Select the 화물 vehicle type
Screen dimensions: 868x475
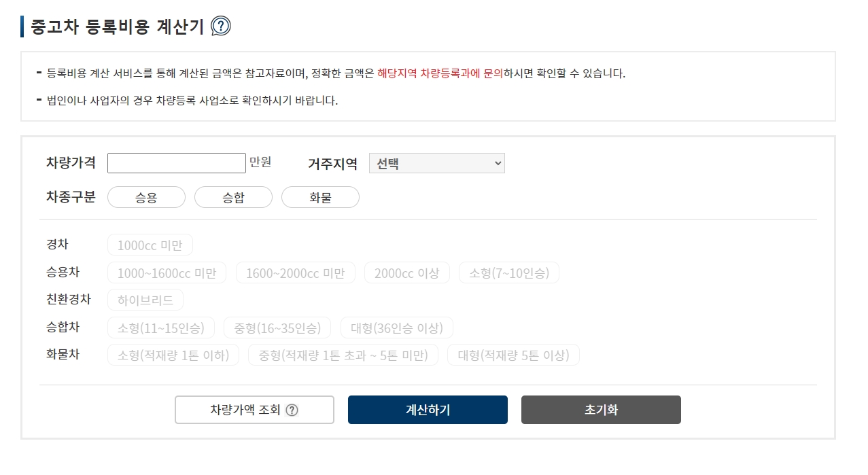point(320,197)
